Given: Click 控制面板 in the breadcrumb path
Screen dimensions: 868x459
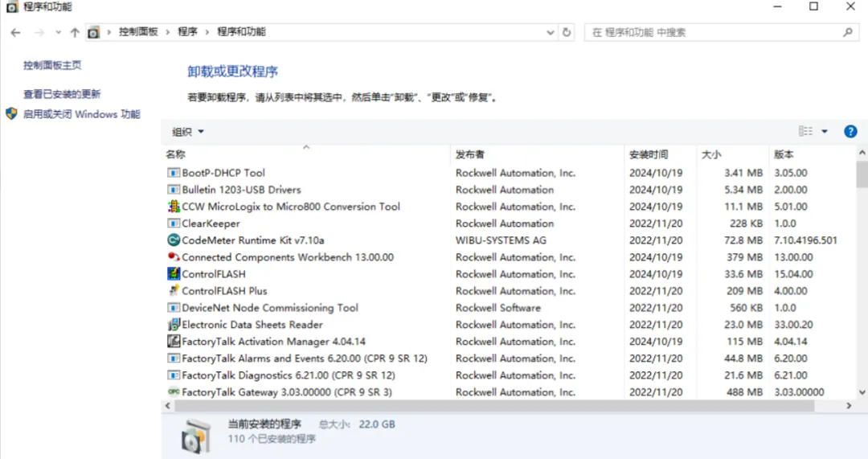Looking at the screenshot, I should (x=138, y=32).
